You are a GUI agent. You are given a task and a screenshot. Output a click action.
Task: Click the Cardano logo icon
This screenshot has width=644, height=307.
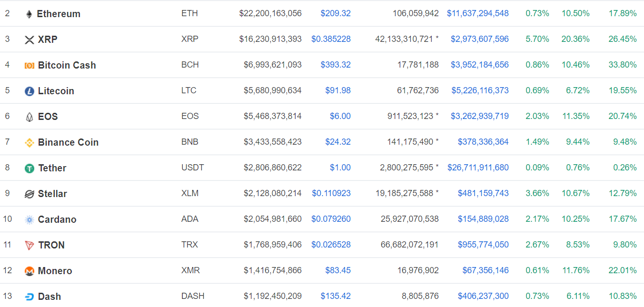pos(29,219)
